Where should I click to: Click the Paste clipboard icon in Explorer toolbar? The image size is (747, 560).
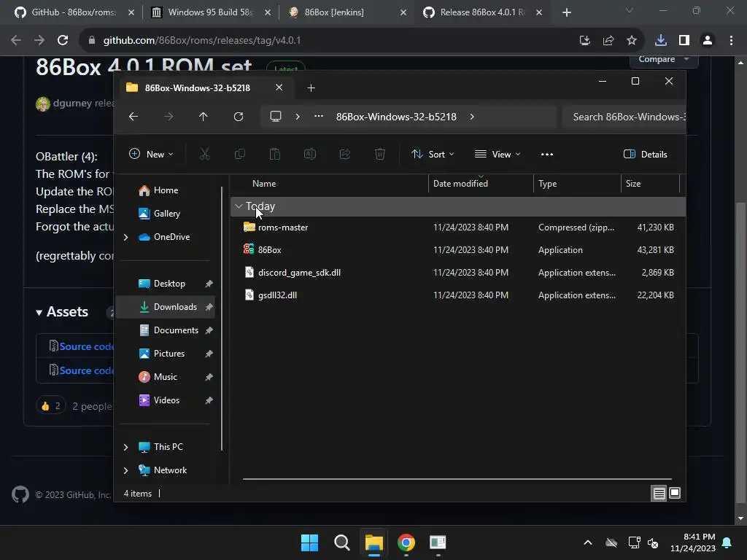coord(275,154)
